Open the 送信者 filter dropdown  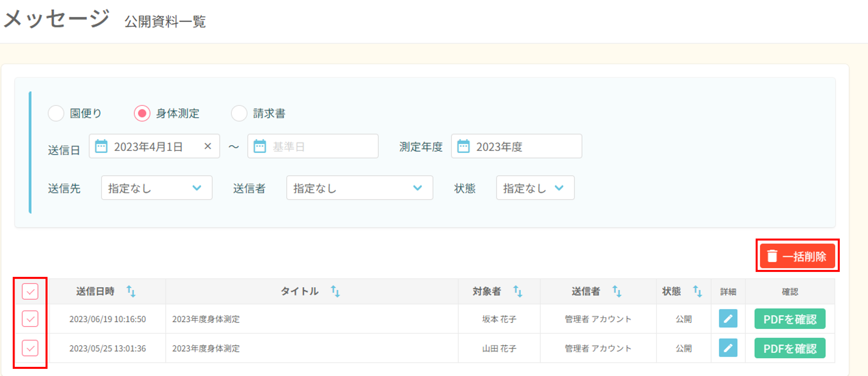point(360,188)
